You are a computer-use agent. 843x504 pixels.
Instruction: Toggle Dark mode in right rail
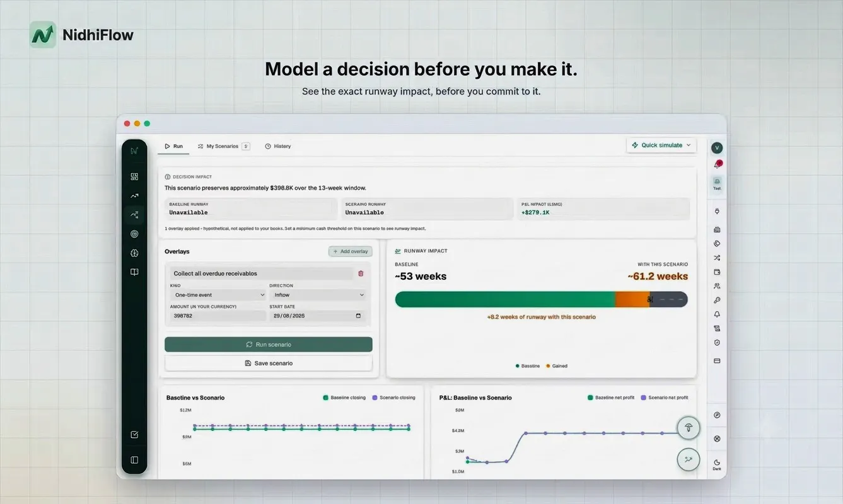coord(717,465)
